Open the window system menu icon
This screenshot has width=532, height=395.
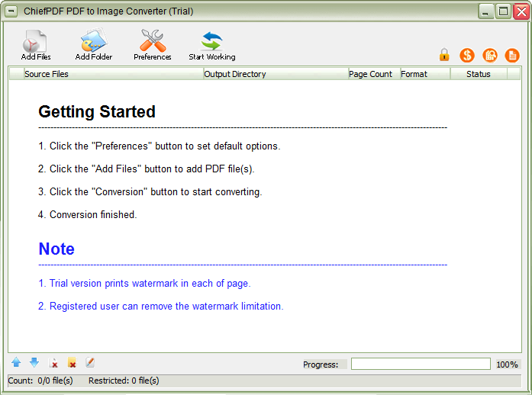click(11, 11)
